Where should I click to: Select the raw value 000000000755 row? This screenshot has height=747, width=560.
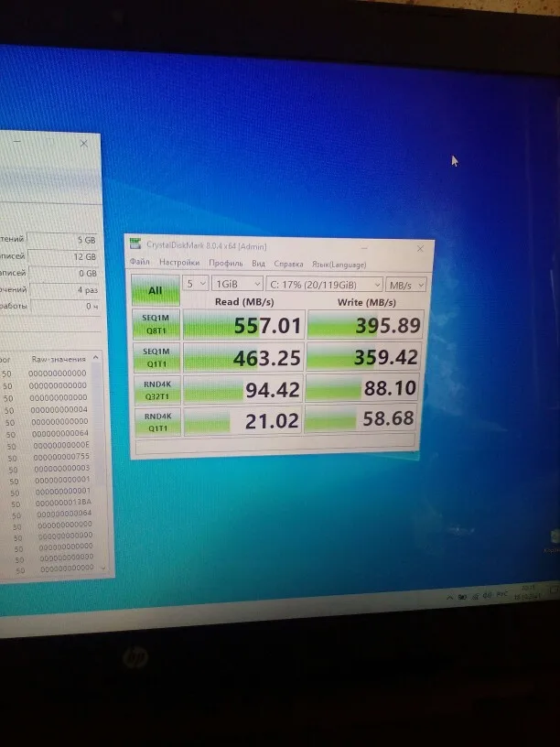tap(61, 457)
